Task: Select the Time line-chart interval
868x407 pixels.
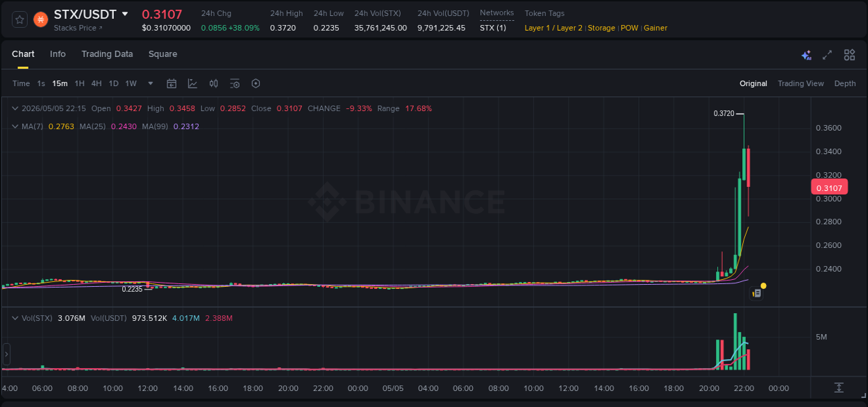Action: pos(21,83)
